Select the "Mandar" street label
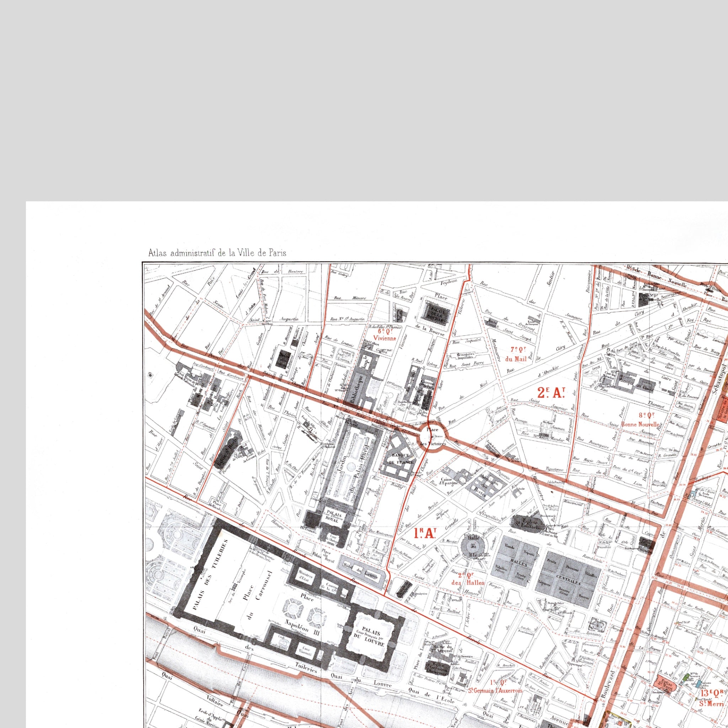This screenshot has height=728, width=728. tap(558, 439)
